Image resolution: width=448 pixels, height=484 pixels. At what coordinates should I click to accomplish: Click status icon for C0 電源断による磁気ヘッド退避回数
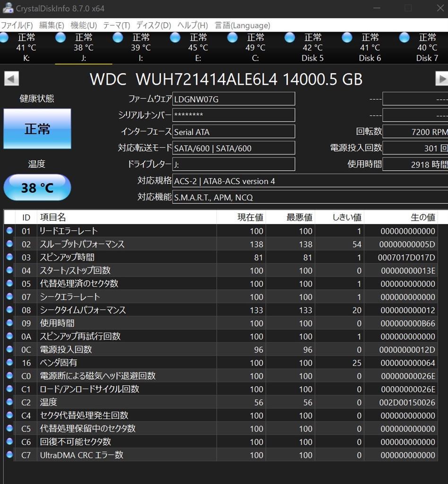pyautogui.click(x=9, y=375)
